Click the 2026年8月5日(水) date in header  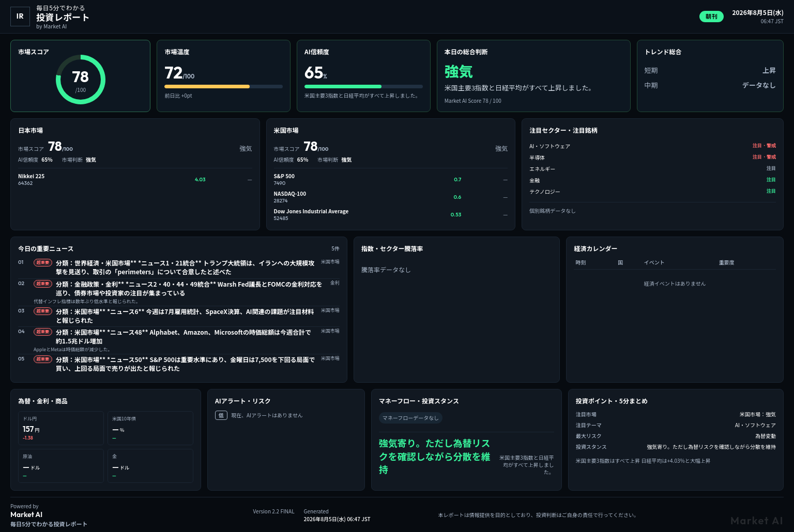pyautogui.click(x=758, y=13)
